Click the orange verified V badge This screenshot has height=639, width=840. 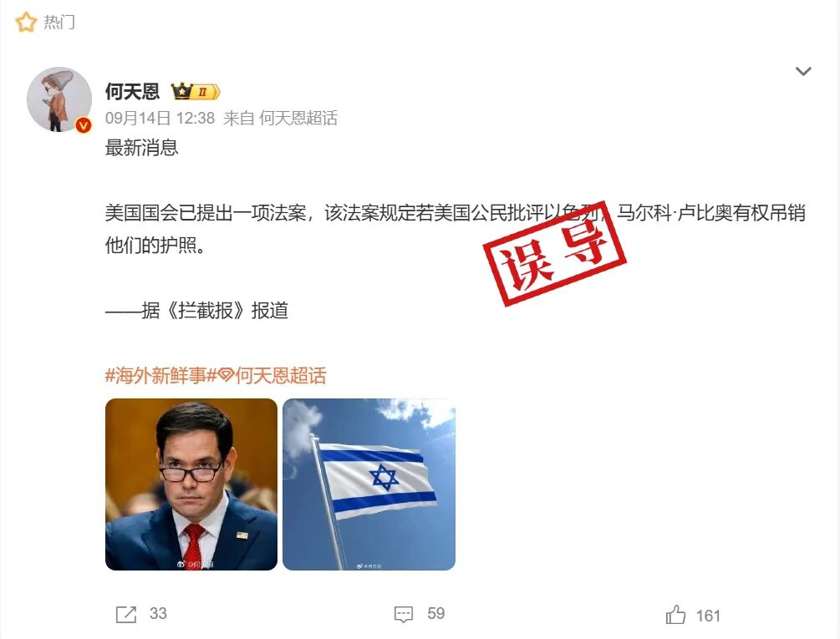(83, 125)
